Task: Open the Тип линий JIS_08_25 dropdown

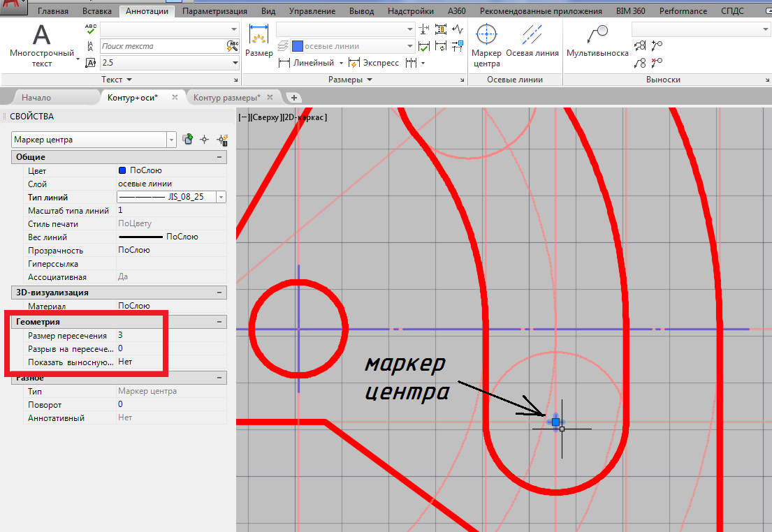Action: click(x=221, y=198)
